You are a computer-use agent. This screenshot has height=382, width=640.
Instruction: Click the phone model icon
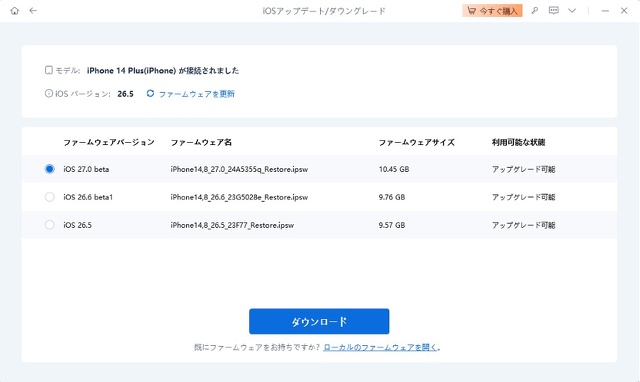49,70
